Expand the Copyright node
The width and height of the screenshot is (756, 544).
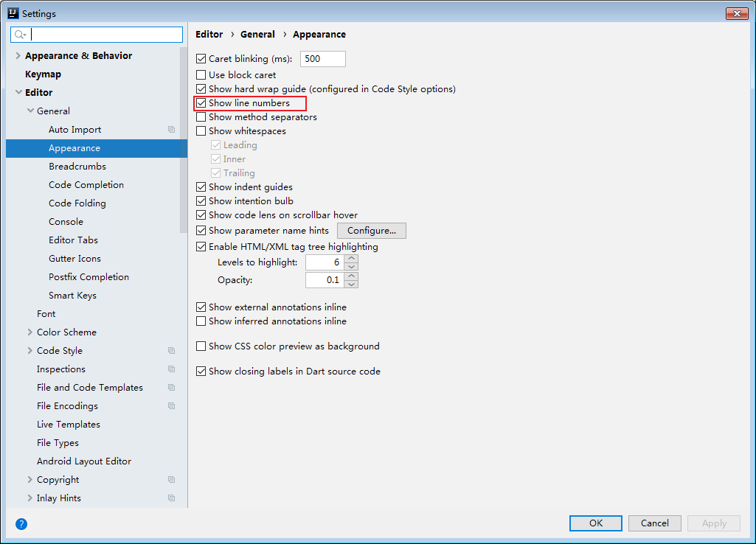[x=30, y=479]
